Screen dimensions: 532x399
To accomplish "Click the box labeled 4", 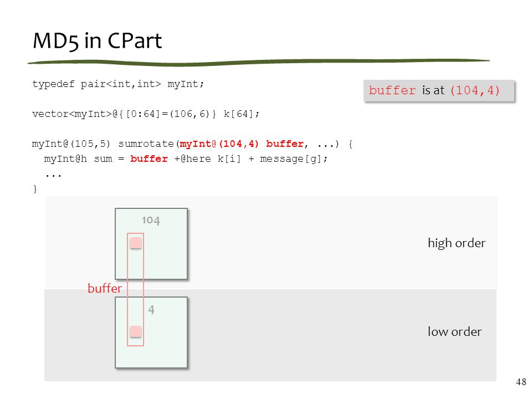I will coord(151,332).
